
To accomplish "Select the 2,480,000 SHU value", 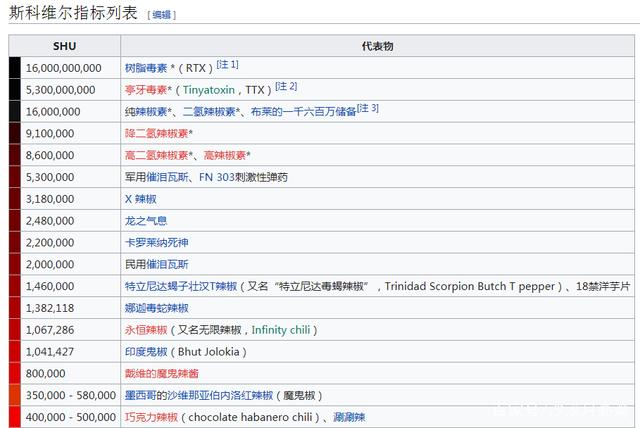I will [x=50, y=221].
